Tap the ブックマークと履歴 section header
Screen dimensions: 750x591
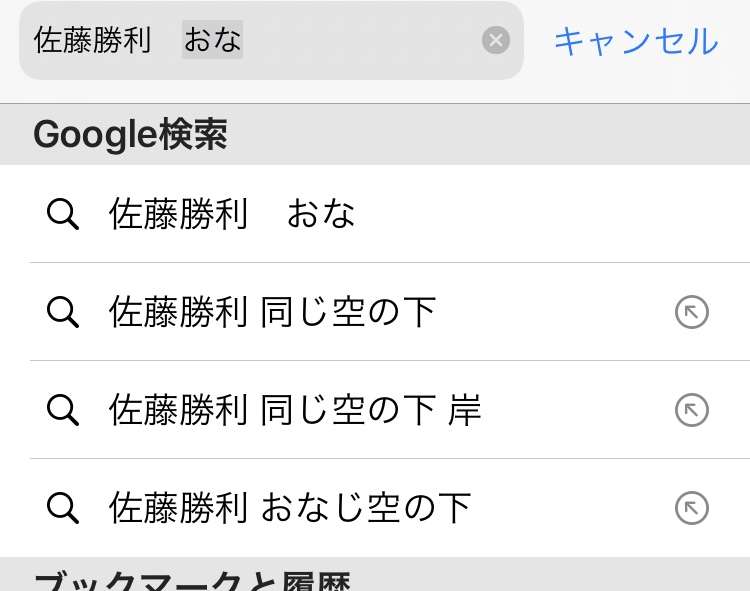coord(375,574)
